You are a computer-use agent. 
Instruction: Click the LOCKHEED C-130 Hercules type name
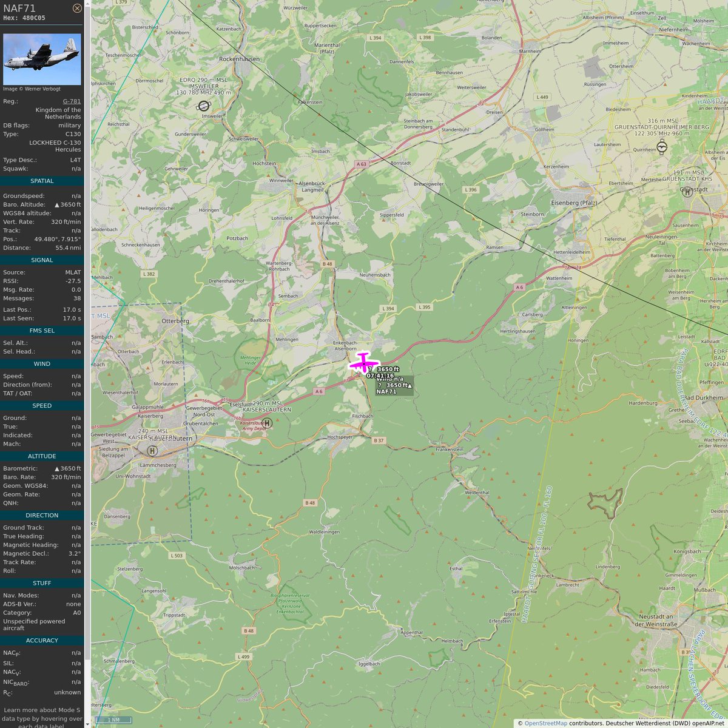pos(55,146)
